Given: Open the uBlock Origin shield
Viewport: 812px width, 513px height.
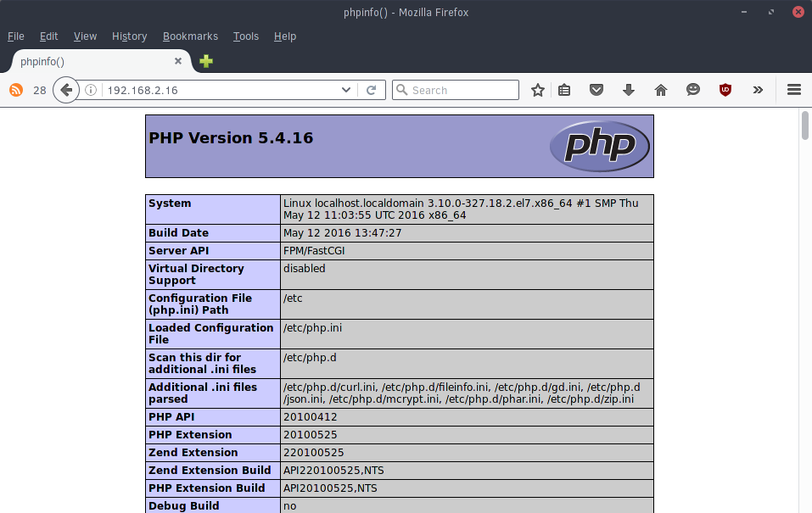Looking at the screenshot, I should point(725,90).
